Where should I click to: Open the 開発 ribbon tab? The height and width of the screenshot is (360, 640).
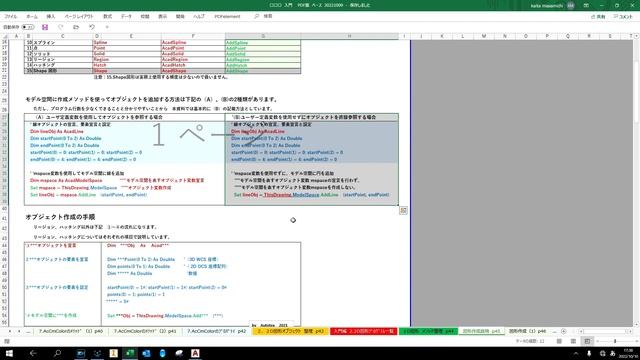click(180, 16)
